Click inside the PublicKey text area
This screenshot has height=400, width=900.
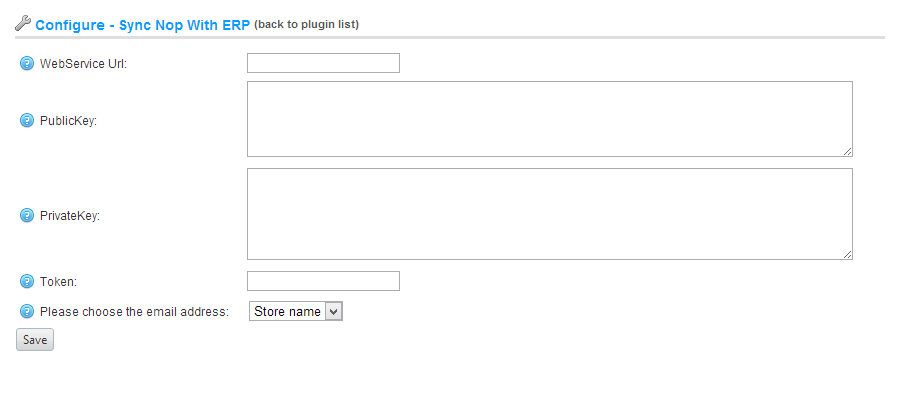click(x=550, y=119)
